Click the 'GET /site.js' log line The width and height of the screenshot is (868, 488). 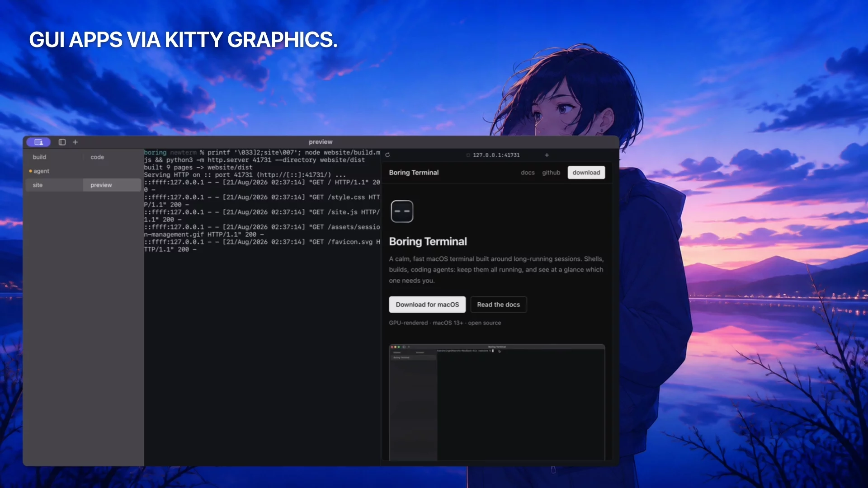point(262,216)
